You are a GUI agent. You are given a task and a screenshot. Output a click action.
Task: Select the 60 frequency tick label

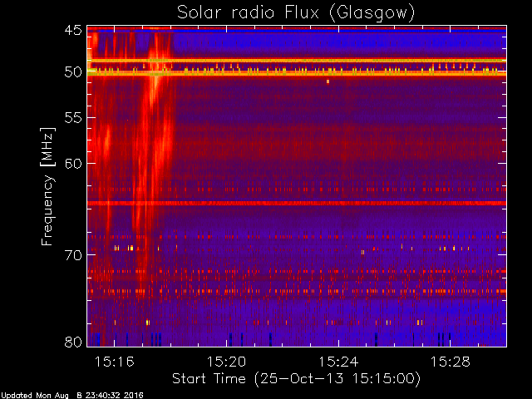click(73, 163)
